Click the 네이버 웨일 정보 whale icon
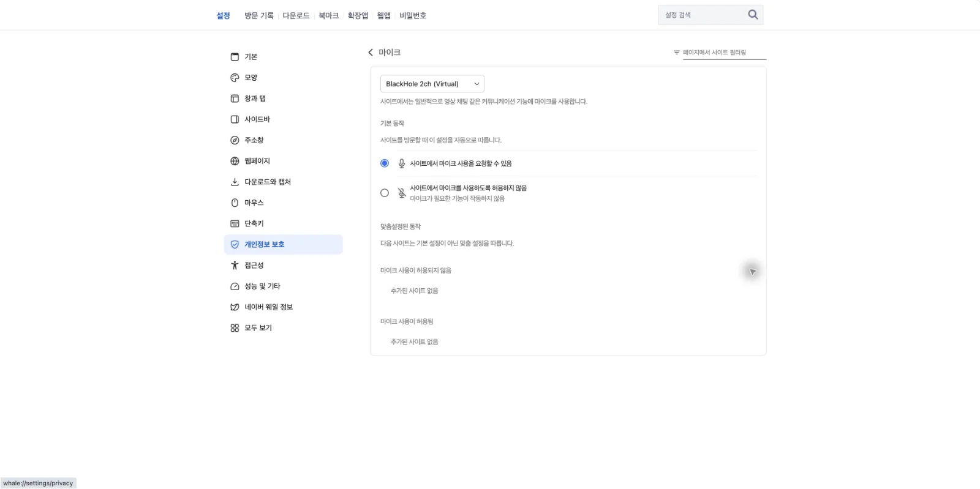980x489 pixels. point(235,307)
